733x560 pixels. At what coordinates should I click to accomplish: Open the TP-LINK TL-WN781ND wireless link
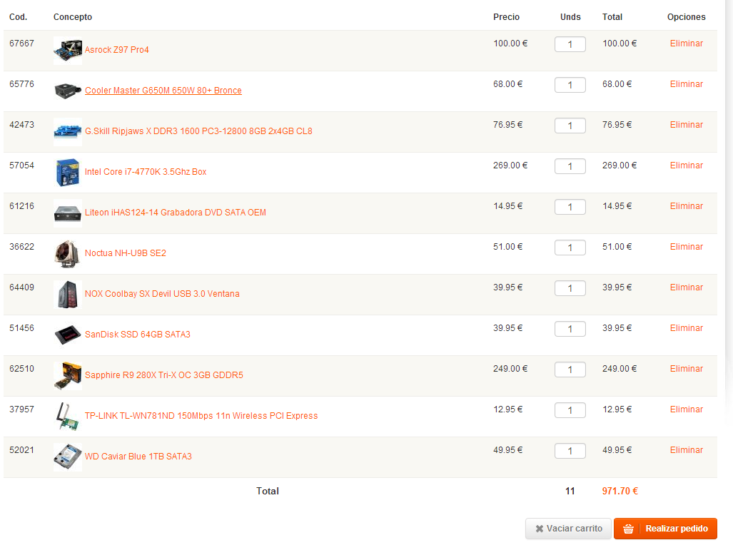[201, 415]
